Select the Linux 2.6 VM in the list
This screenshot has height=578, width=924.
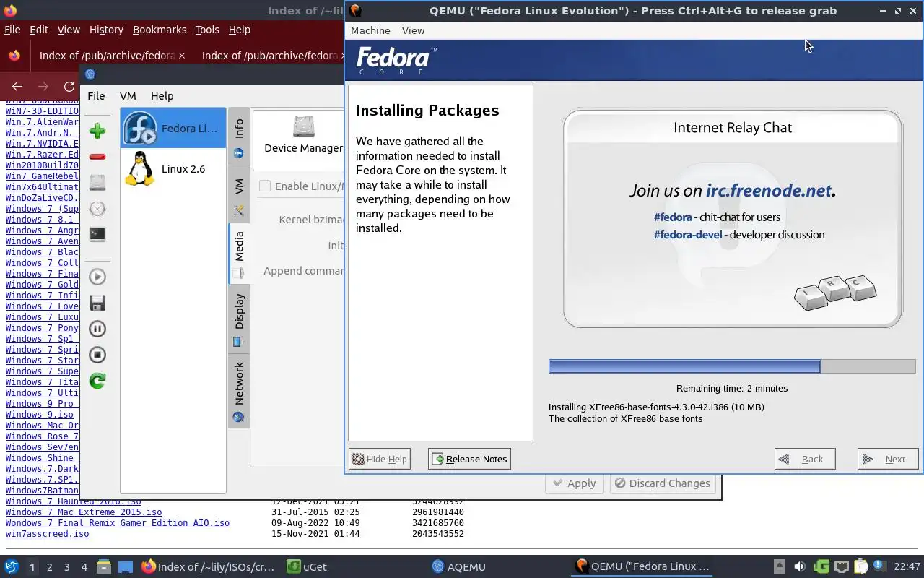pos(173,168)
